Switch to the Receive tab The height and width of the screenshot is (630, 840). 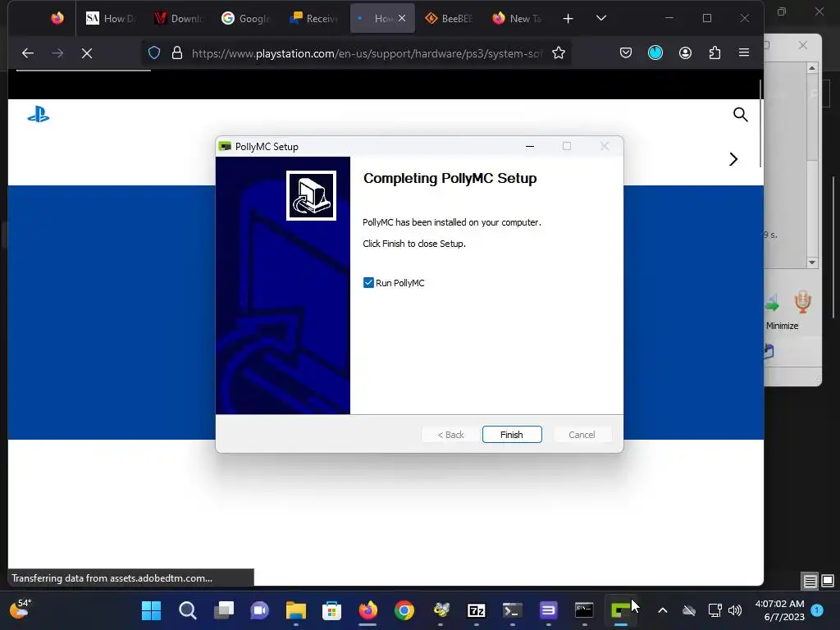(313, 18)
